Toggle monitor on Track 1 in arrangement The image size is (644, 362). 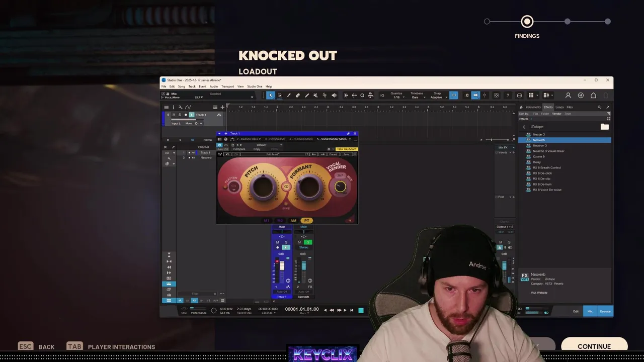[x=191, y=115]
